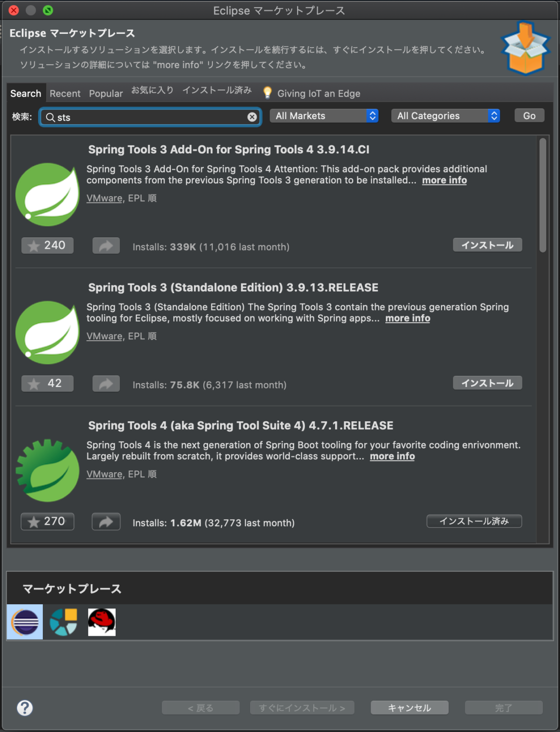
Task: Switch to the Recent tab
Action: (65, 93)
